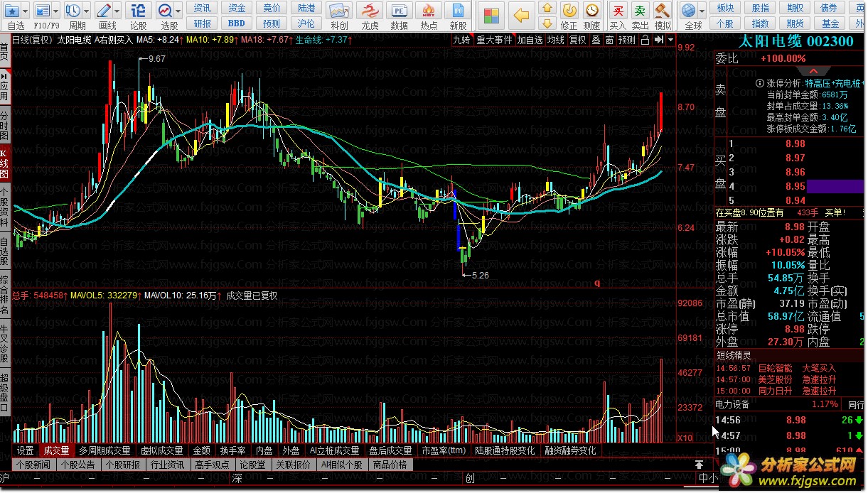The image size is (868, 493).
Task: Toggle the chart lock icon
Action: click(644, 40)
